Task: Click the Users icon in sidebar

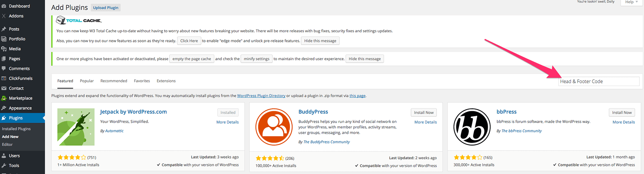Action: 4,156
